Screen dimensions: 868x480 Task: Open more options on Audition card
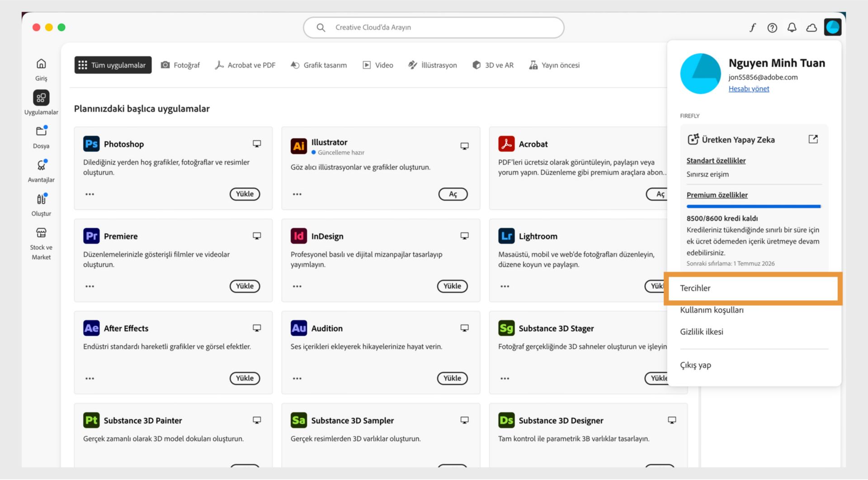[297, 379]
